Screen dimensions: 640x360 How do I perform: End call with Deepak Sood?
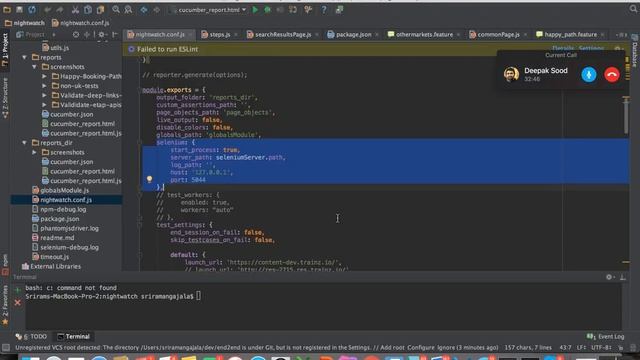(x=612, y=75)
